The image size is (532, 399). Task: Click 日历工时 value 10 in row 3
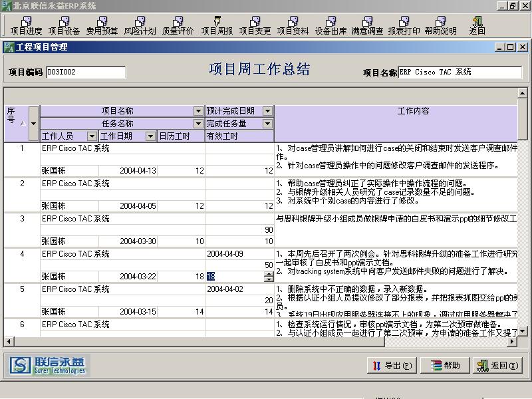(181, 241)
